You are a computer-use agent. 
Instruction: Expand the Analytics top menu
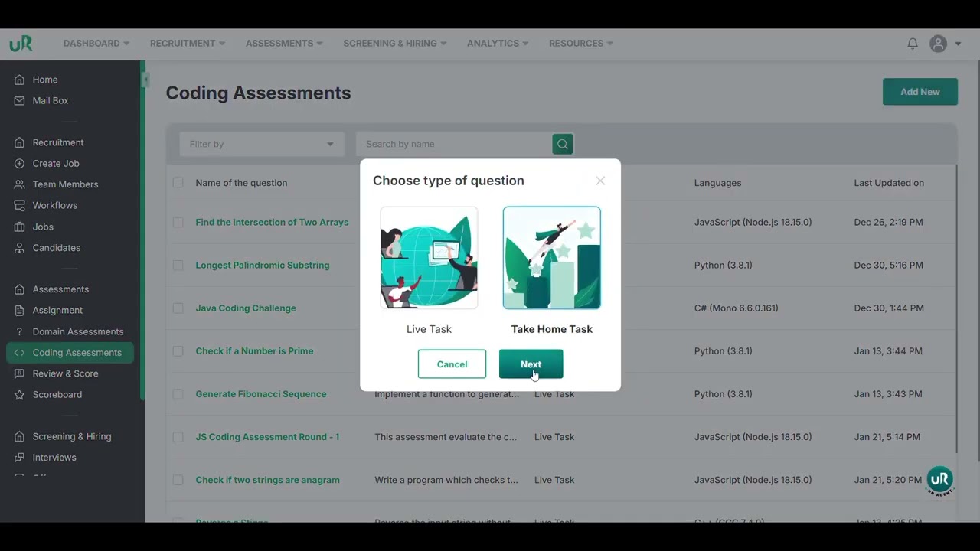pyautogui.click(x=498, y=44)
